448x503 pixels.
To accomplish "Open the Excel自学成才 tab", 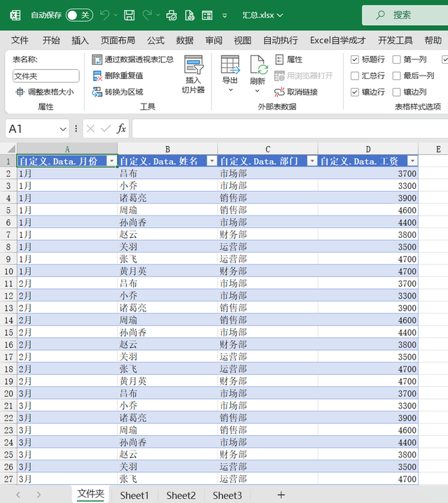I will 337,41.
